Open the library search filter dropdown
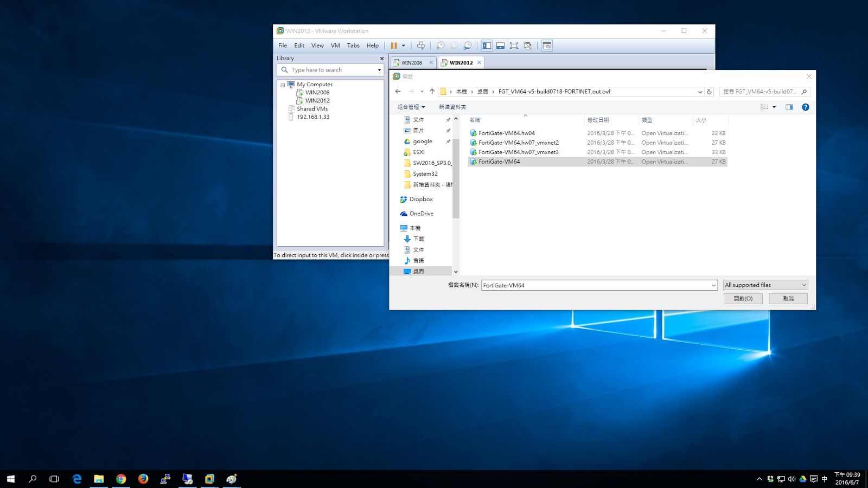Viewport: 868px width, 488px height. (379, 70)
